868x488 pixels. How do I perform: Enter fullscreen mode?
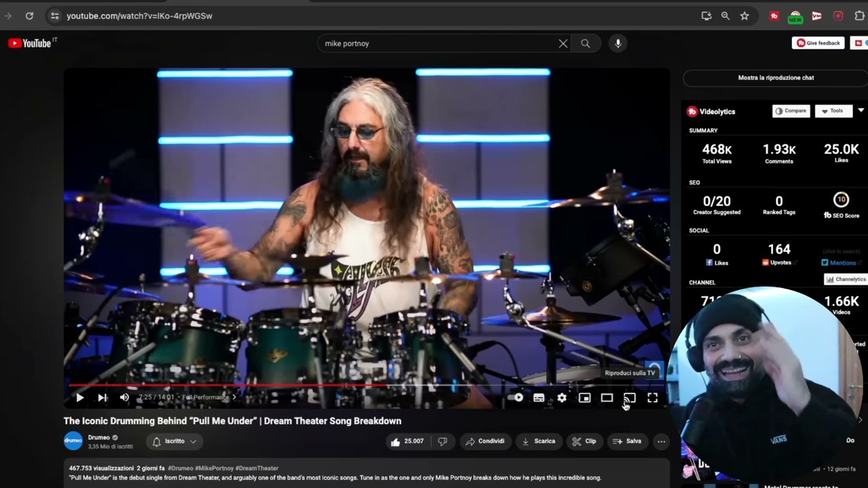pyautogui.click(x=652, y=398)
